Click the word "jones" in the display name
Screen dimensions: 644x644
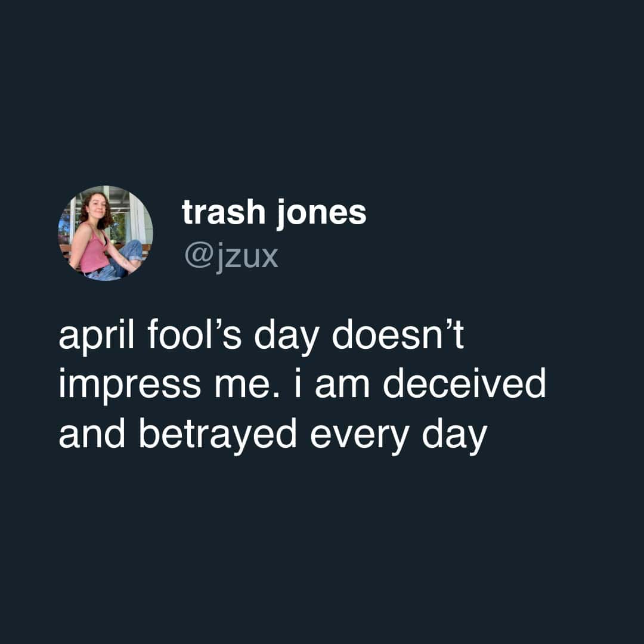(321, 213)
